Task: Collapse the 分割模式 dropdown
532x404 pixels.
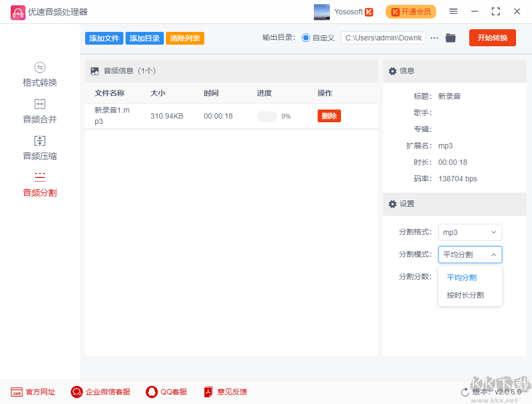Action: 470,255
